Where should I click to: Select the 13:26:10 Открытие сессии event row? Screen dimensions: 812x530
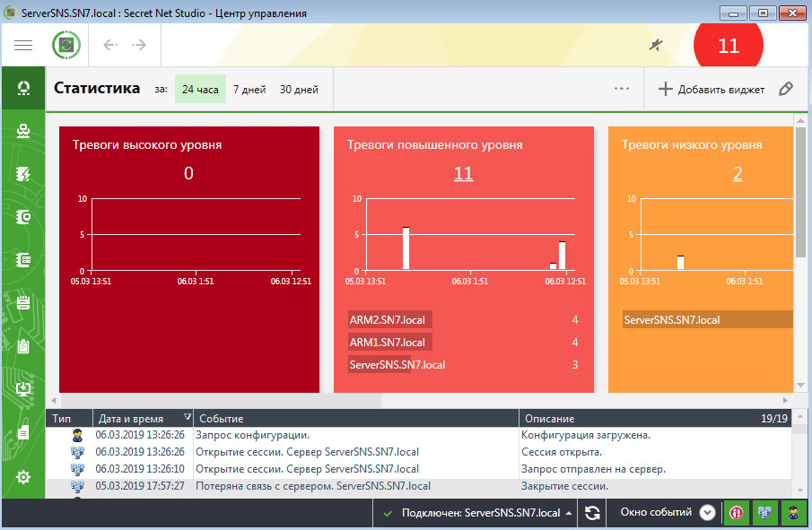click(x=418, y=469)
